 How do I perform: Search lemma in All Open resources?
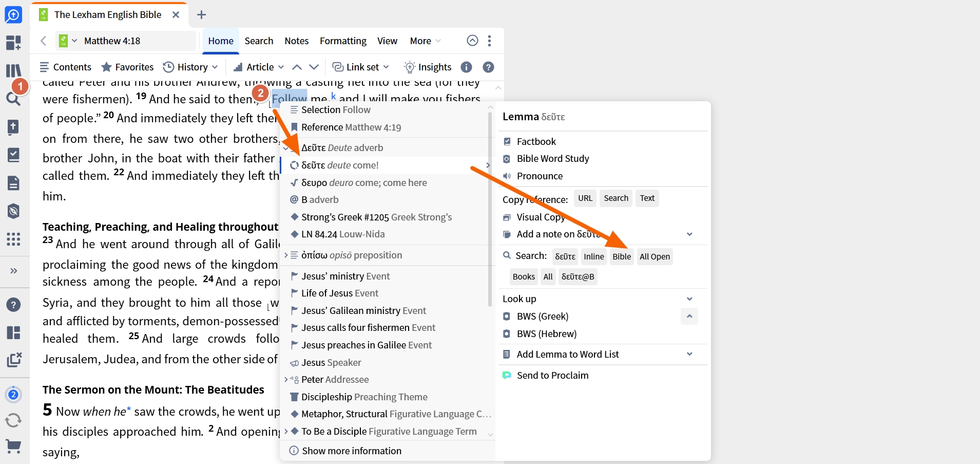point(655,256)
